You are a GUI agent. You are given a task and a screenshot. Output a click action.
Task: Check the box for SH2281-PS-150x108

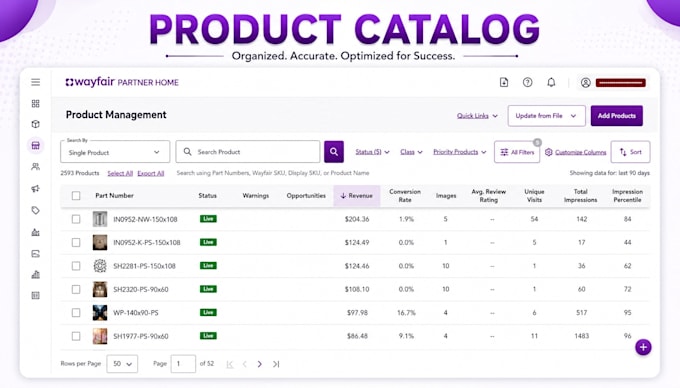[x=76, y=266]
